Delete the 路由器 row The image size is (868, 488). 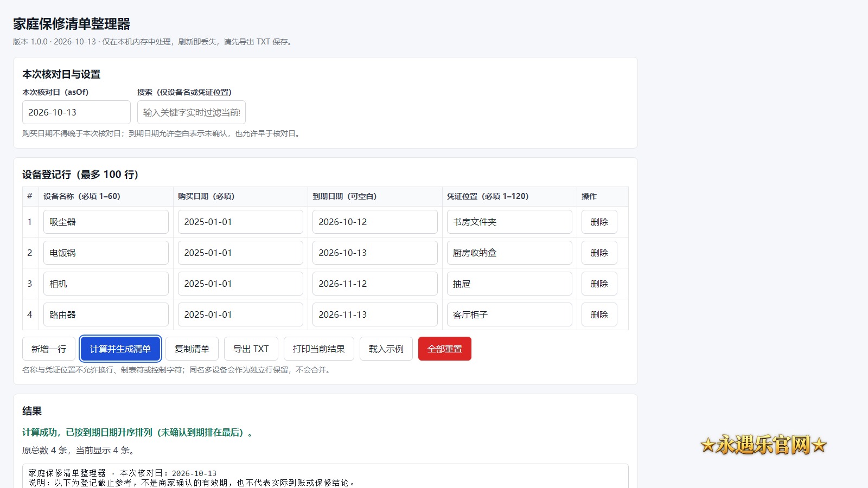[599, 314]
